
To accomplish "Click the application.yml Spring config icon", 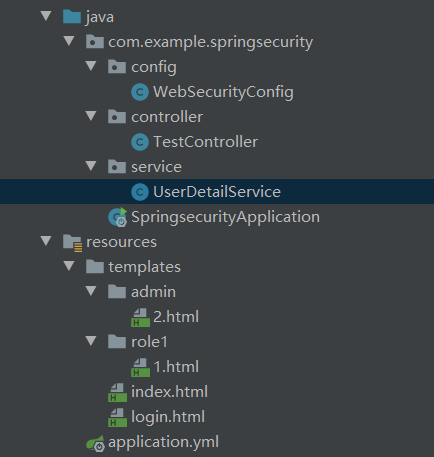I will (95, 443).
